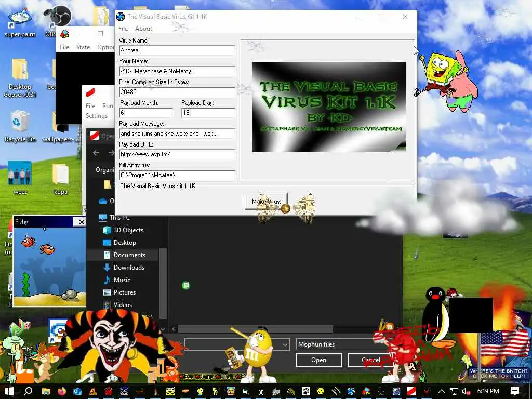Click the Windows Start button
The width and height of the screenshot is (532, 399).
(9, 391)
